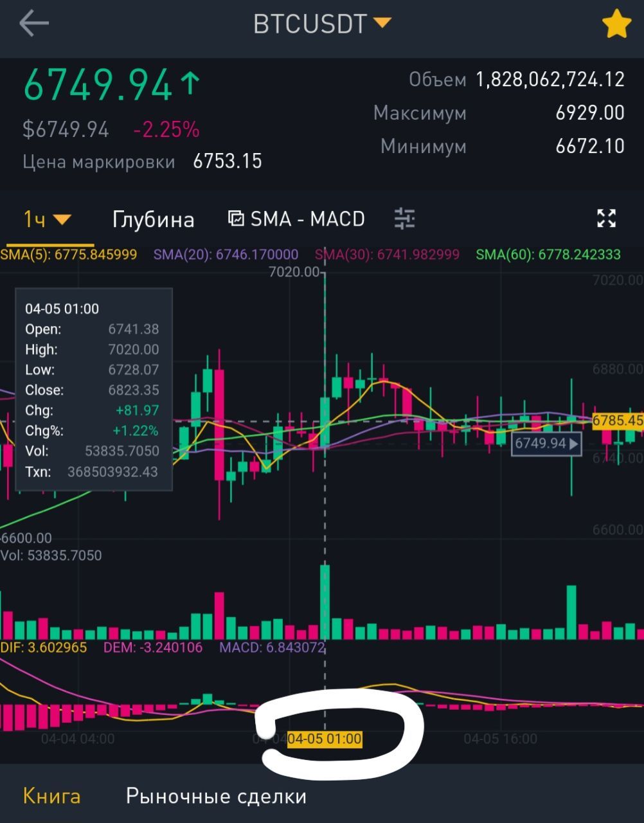Switch to the Глубина depth view

point(153,219)
